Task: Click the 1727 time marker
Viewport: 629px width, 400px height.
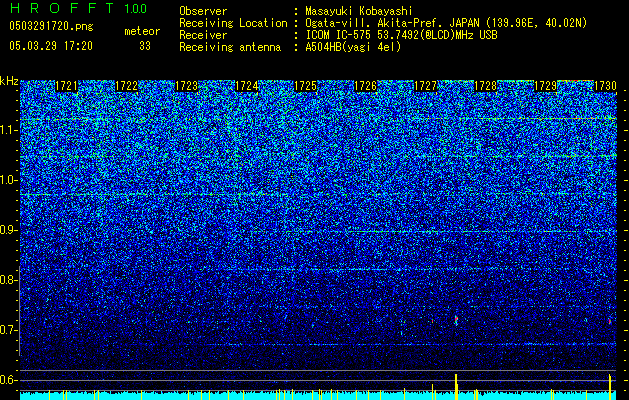Action: pos(425,86)
